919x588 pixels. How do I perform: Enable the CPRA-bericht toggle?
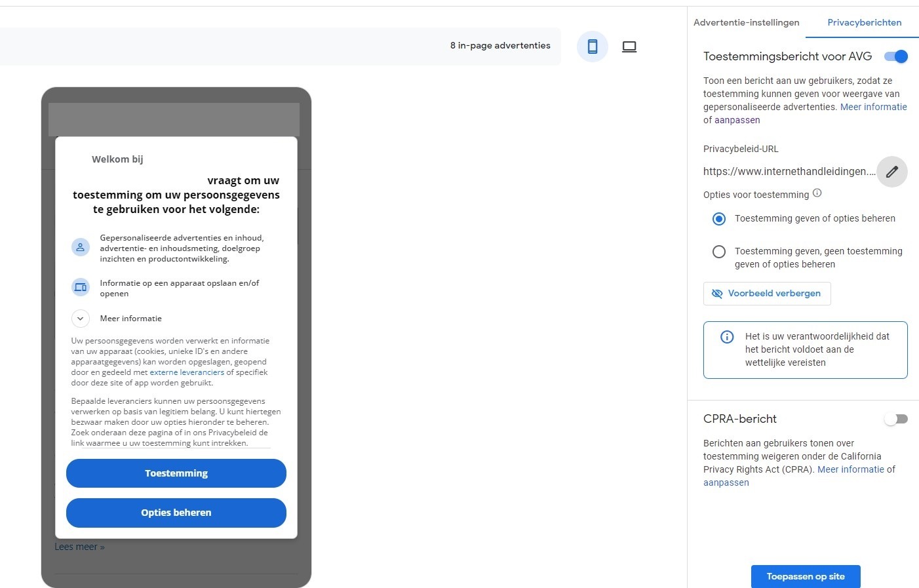click(896, 419)
